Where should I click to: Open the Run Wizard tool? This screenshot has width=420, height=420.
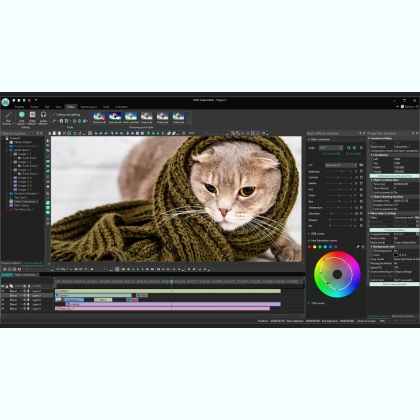(8, 118)
